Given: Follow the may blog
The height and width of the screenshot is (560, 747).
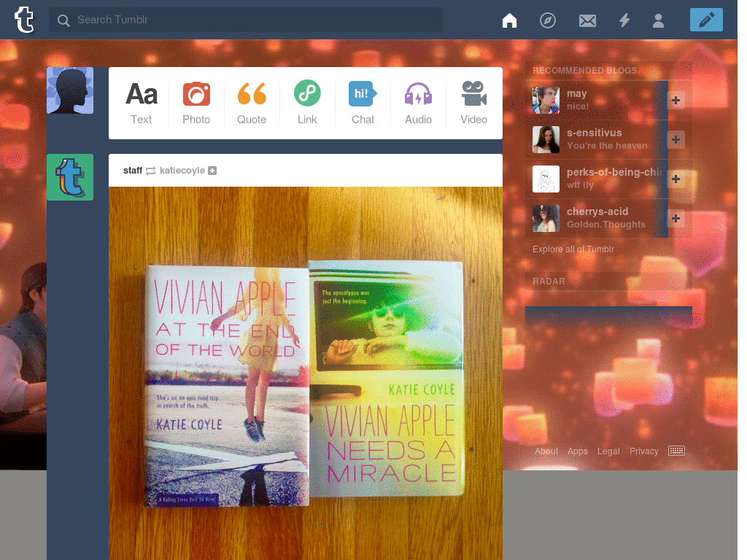Looking at the screenshot, I should 676,100.
